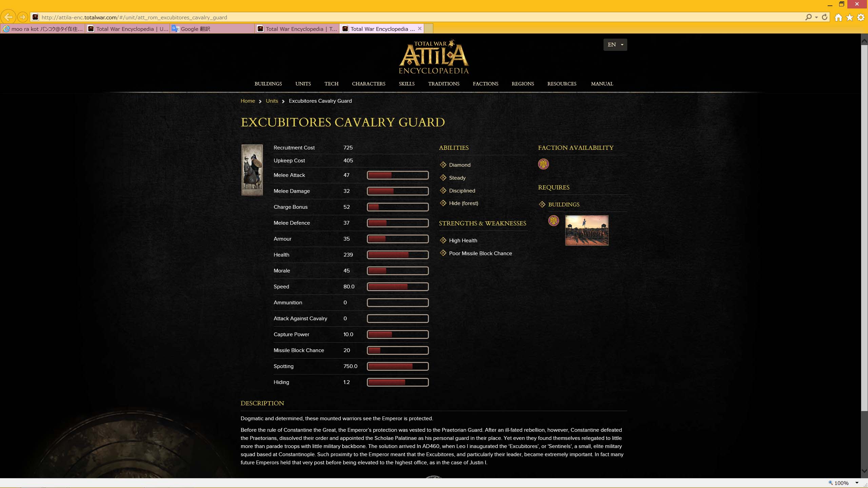Click the page refresh icon
This screenshot has height=488, width=868.
click(x=825, y=17)
